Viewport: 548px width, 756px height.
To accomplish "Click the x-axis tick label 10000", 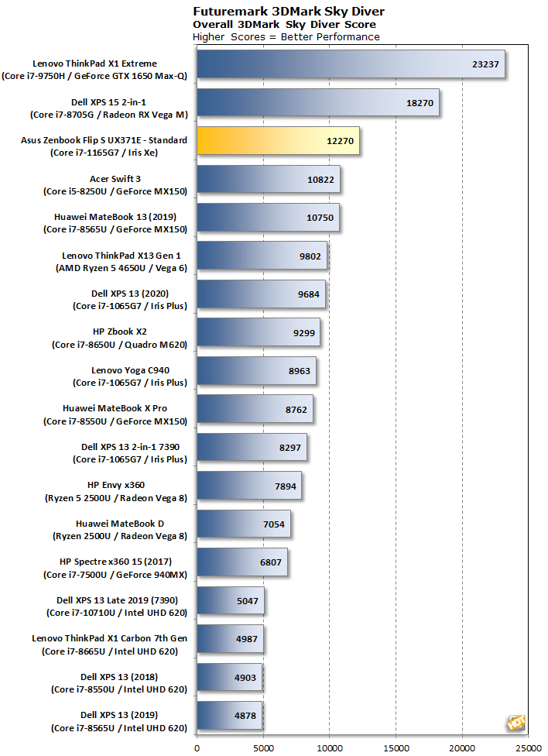I will click(x=330, y=748).
